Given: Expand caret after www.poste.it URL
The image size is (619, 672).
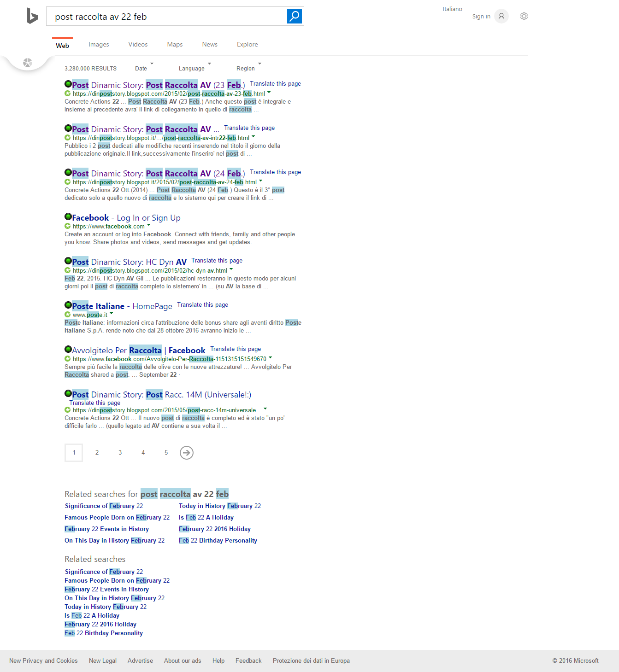Looking at the screenshot, I should pyautogui.click(x=111, y=314).
